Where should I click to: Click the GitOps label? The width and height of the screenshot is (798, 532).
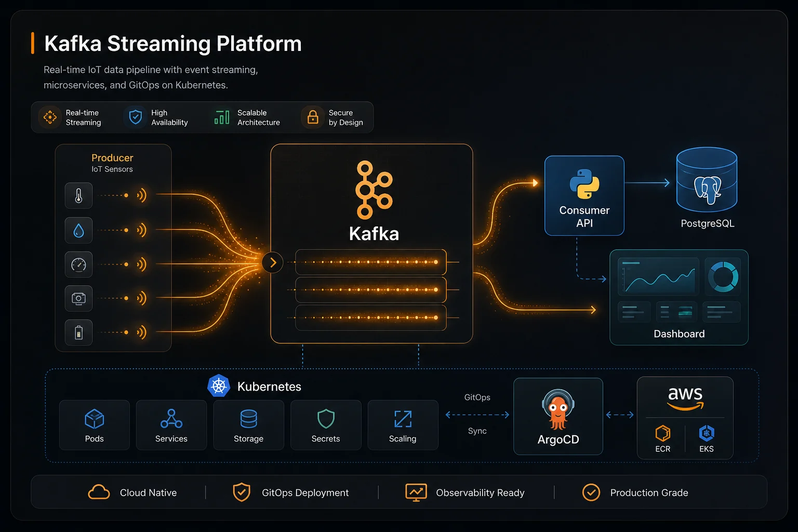click(477, 397)
